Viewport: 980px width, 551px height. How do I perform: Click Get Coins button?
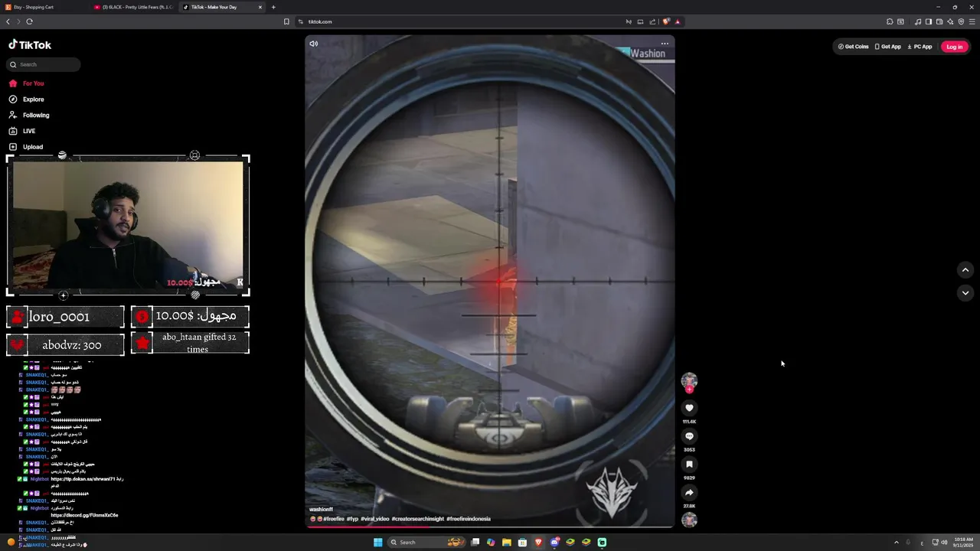click(x=854, y=47)
